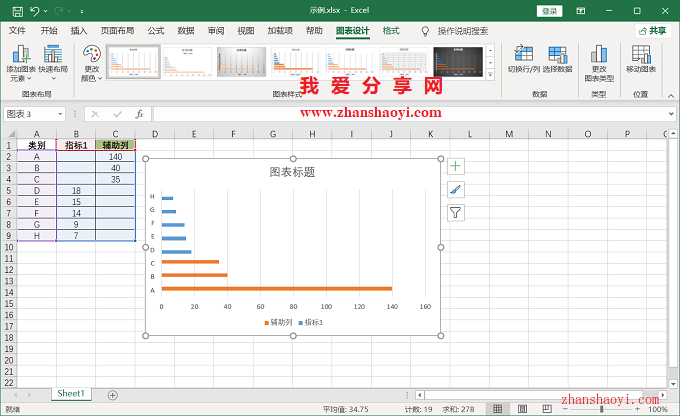Click the Tell Me search box
The width and height of the screenshot is (680, 416).
coord(463,31)
